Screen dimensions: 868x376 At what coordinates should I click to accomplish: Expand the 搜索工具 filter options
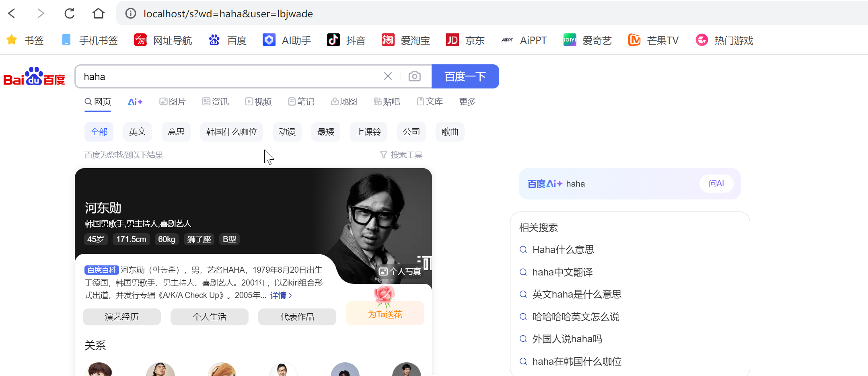tap(401, 155)
